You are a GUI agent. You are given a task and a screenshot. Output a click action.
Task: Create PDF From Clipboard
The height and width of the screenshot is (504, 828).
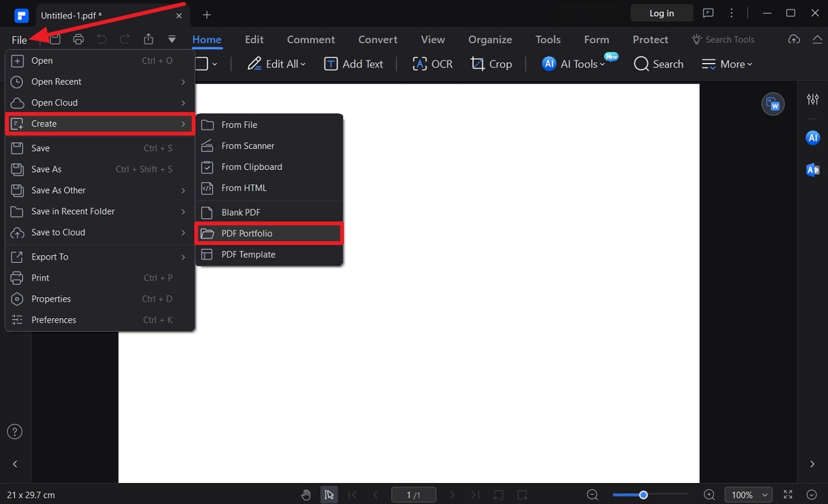click(x=269, y=167)
